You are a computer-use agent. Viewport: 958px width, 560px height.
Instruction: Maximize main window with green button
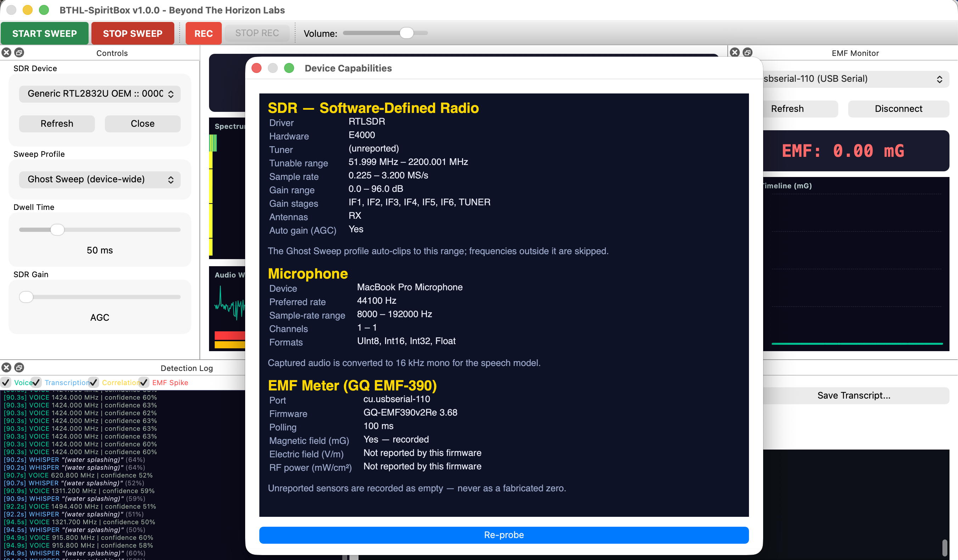coord(44,10)
